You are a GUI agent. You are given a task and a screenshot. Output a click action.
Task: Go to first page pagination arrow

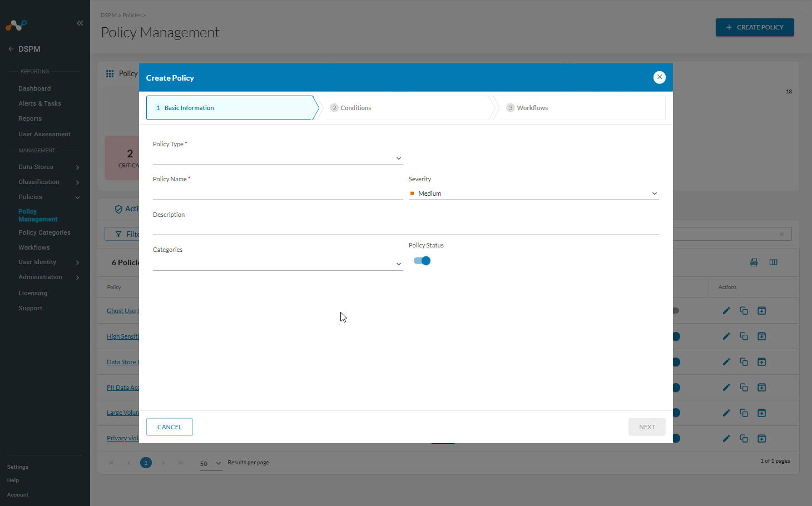click(111, 463)
